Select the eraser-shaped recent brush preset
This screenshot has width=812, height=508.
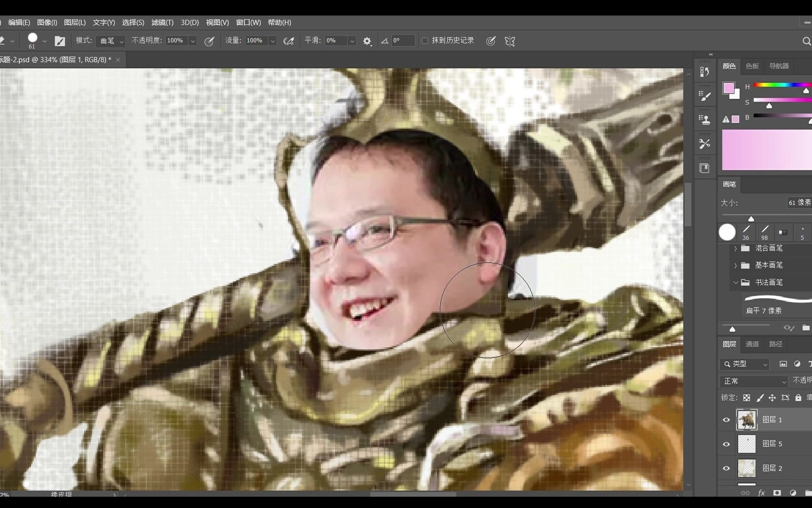[x=783, y=232]
